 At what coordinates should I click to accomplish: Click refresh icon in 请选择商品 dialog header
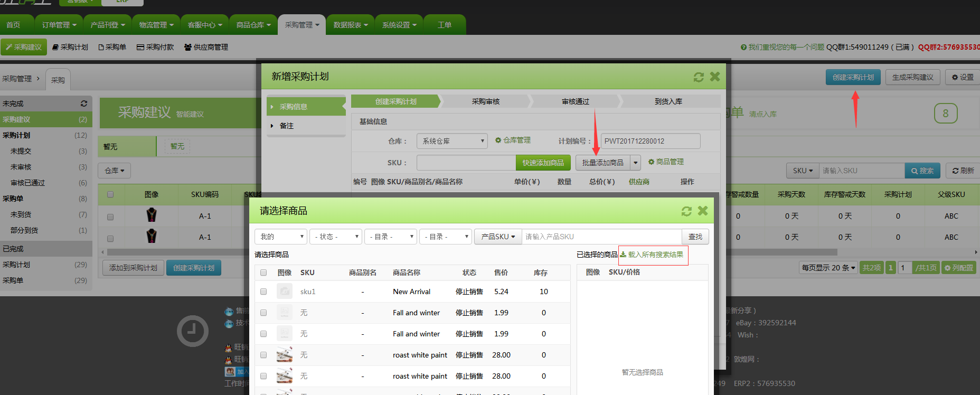click(x=686, y=211)
